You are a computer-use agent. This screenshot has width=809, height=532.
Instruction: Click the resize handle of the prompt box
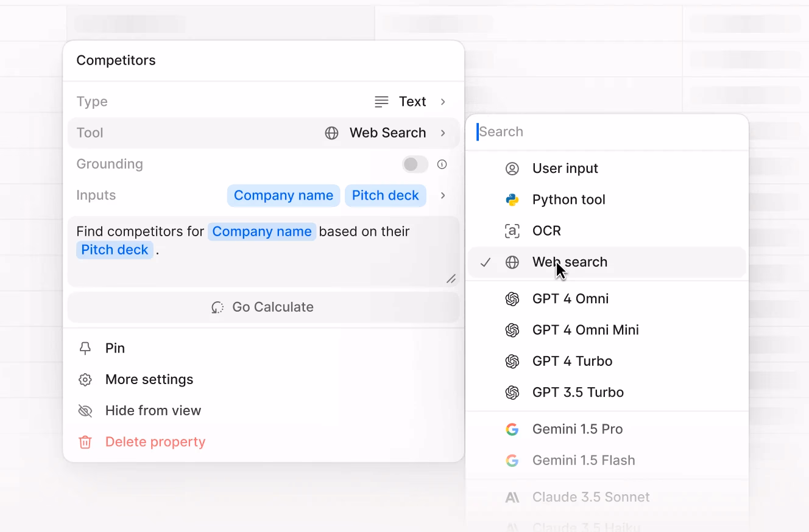[x=451, y=279]
